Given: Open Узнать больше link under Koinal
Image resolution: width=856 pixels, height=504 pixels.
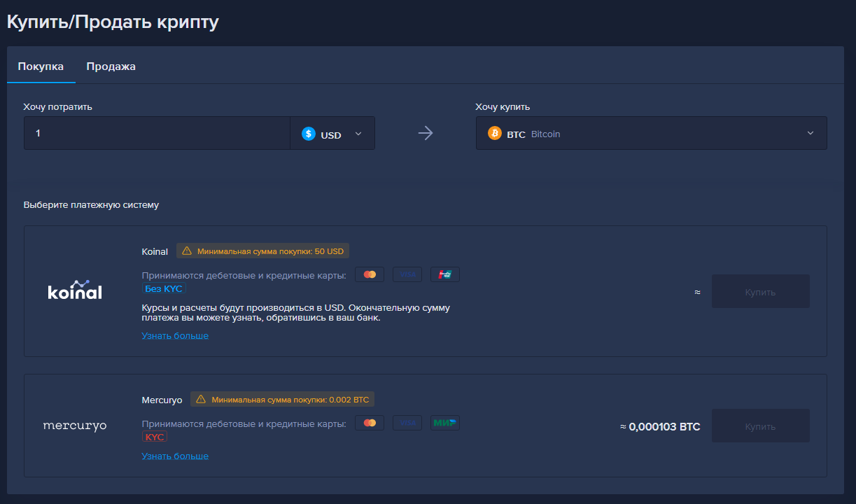Looking at the screenshot, I should pos(175,336).
